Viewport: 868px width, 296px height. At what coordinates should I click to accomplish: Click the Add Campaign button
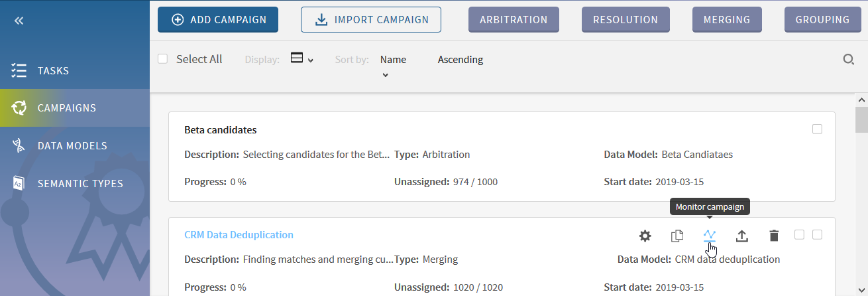click(218, 20)
